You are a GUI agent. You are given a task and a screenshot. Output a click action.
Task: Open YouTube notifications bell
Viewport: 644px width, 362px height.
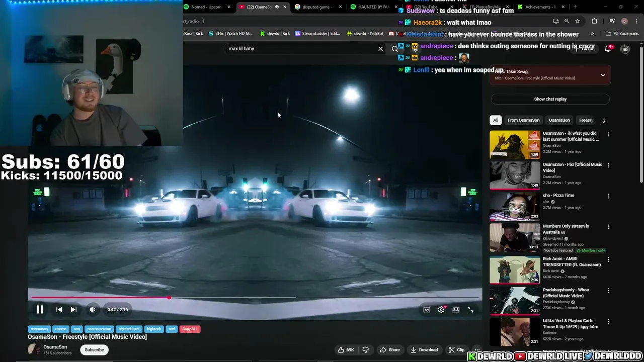(x=608, y=49)
